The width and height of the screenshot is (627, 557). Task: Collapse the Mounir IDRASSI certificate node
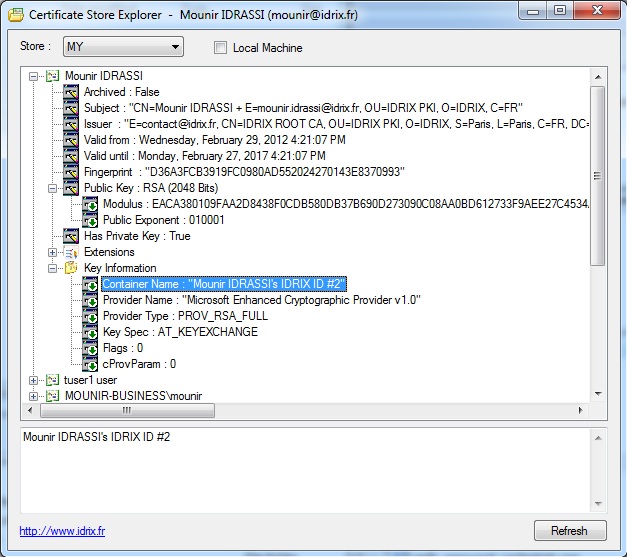(x=34, y=76)
